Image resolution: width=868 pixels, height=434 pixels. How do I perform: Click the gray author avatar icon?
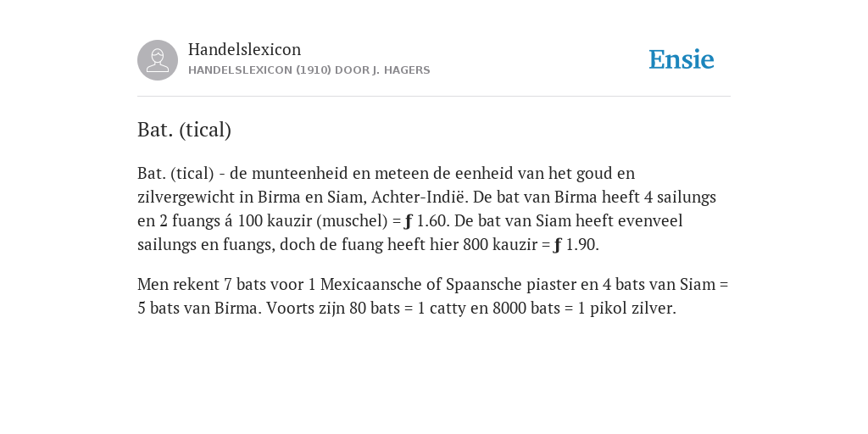[158, 60]
